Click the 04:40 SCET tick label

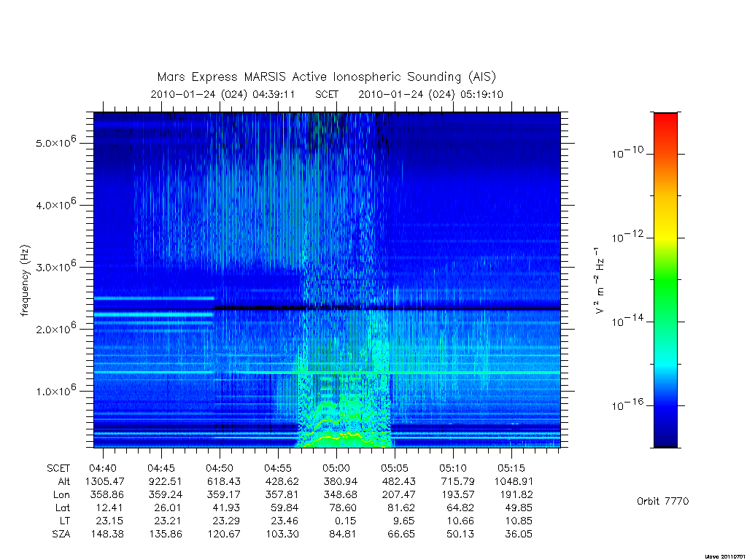click(x=103, y=468)
